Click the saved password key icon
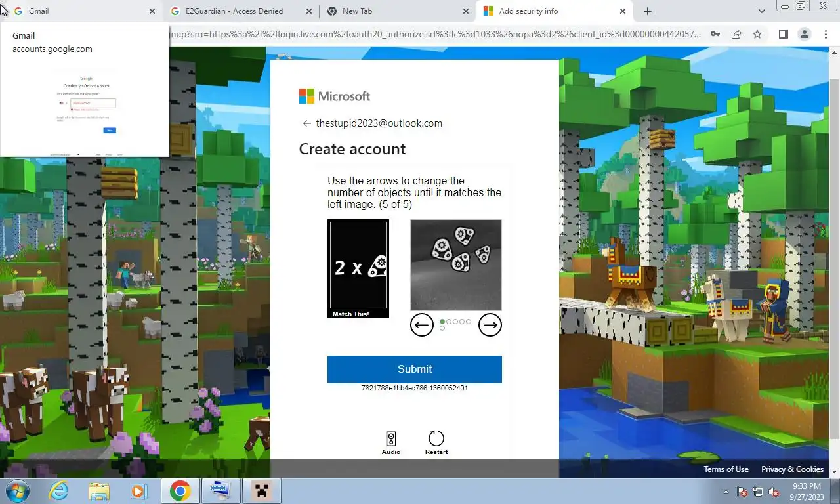This screenshot has height=504, width=840. click(715, 34)
